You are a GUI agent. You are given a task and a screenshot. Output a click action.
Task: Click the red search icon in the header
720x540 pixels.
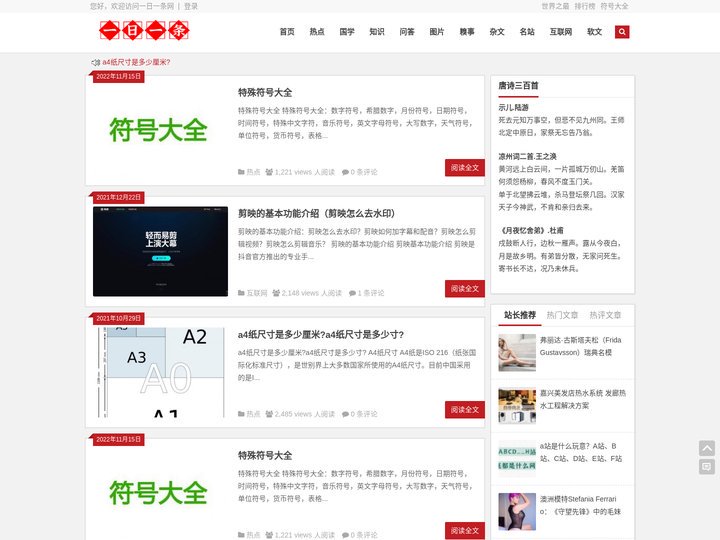point(622,32)
